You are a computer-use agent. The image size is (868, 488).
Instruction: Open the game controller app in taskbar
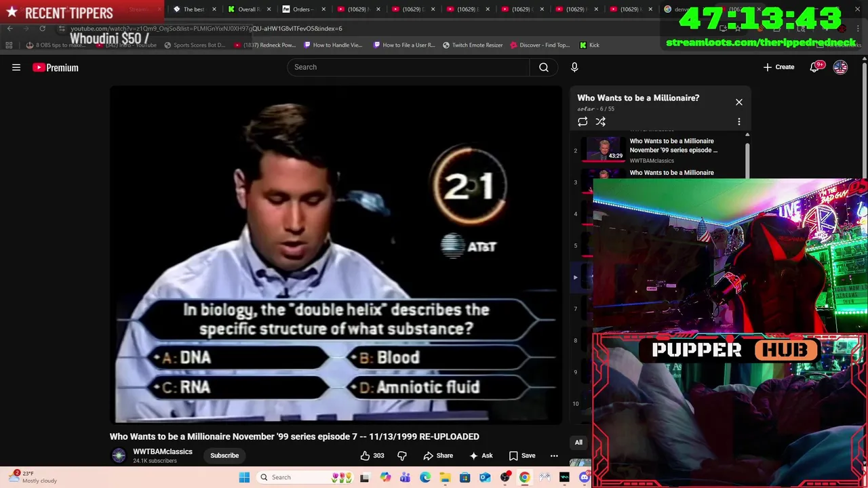[x=545, y=477]
